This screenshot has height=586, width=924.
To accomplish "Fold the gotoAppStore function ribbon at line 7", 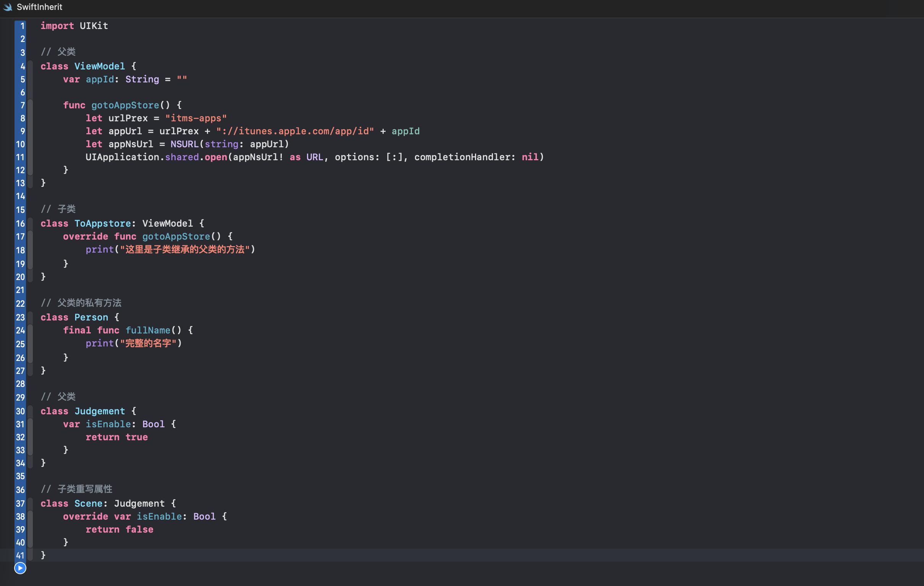I will coord(30,105).
